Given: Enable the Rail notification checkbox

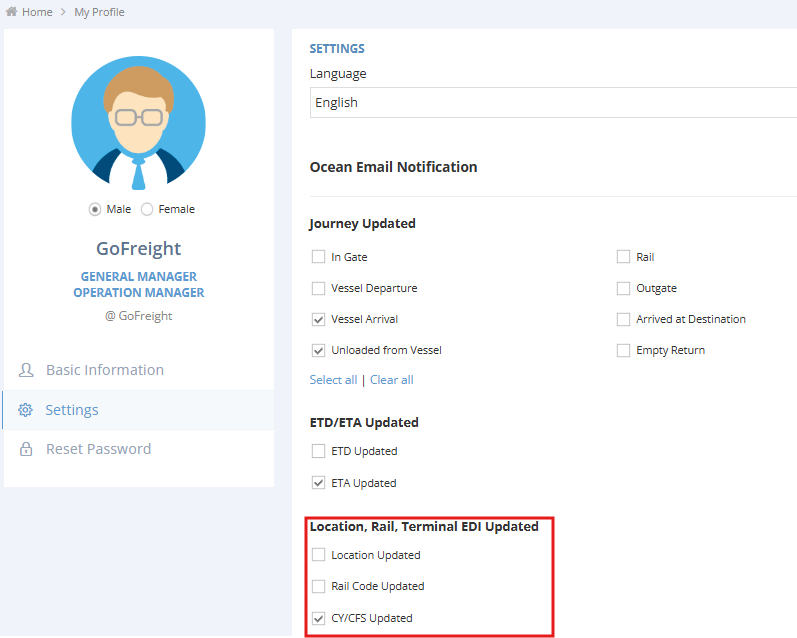Looking at the screenshot, I should (623, 257).
